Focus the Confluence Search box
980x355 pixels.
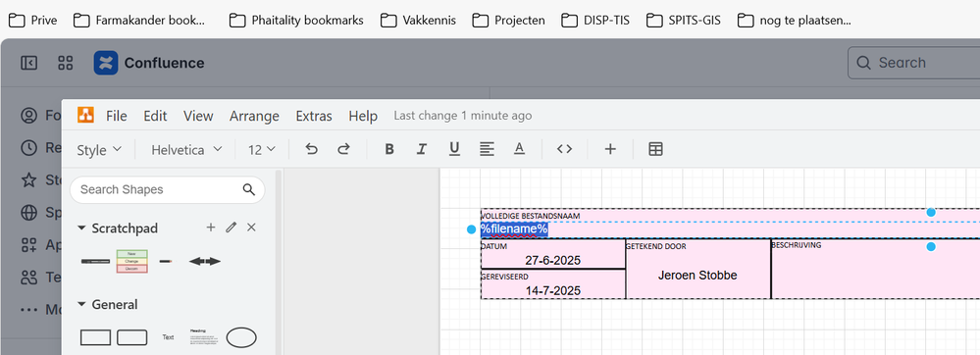click(913, 63)
